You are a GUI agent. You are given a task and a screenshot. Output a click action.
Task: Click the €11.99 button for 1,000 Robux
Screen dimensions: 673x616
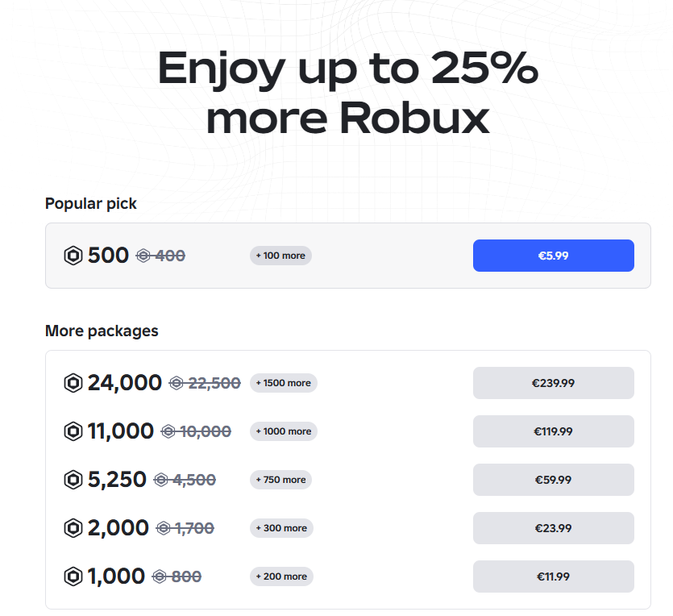553,576
